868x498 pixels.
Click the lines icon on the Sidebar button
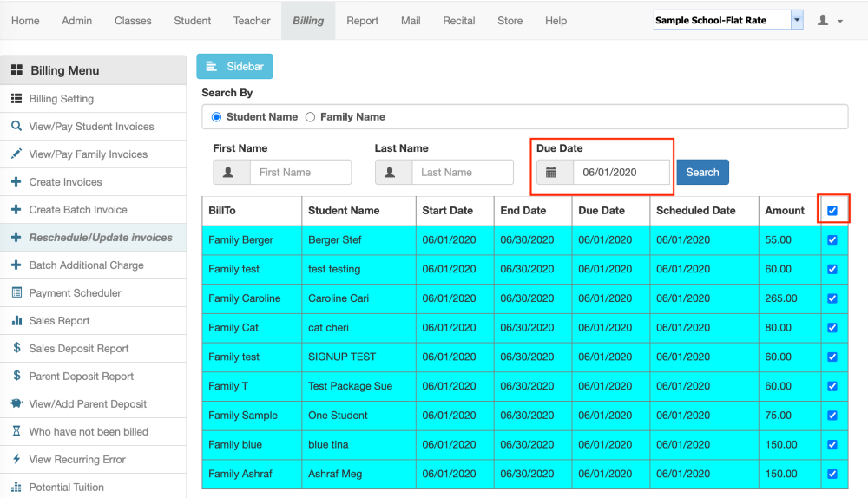[211, 67]
